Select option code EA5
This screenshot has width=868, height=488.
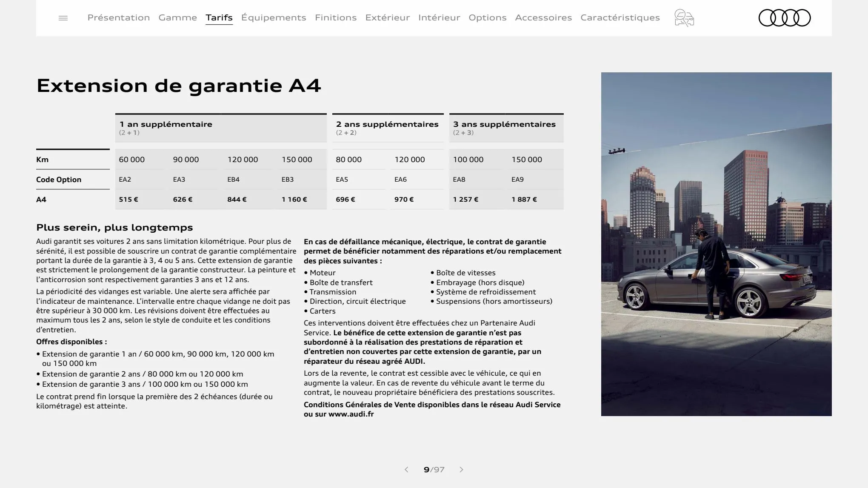(342, 180)
